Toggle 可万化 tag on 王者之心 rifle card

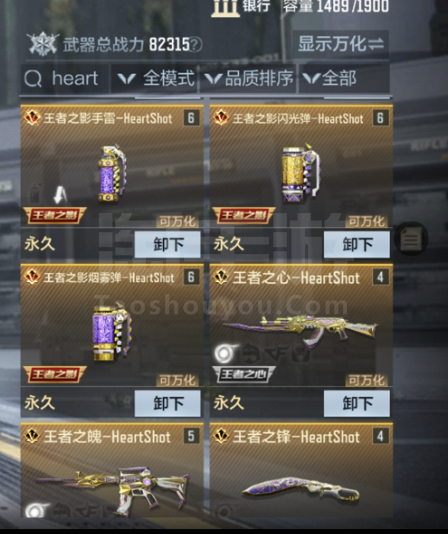click(367, 380)
